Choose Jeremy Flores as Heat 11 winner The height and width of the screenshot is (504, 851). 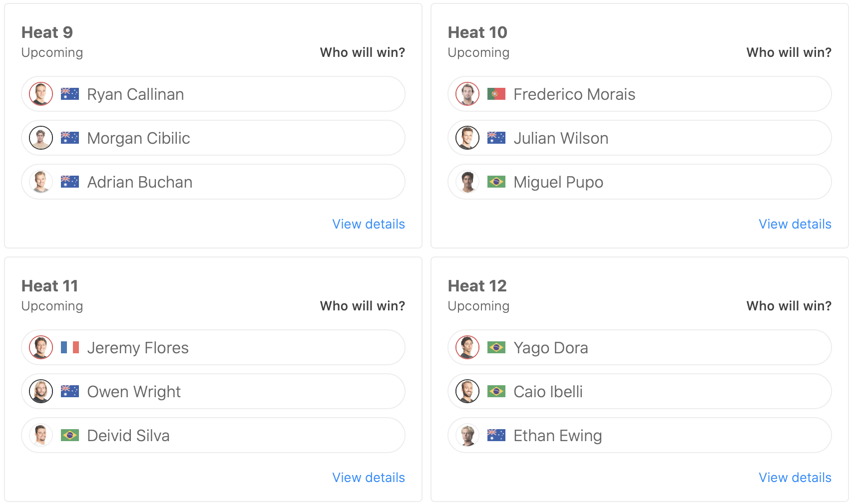[x=213, y=347]
